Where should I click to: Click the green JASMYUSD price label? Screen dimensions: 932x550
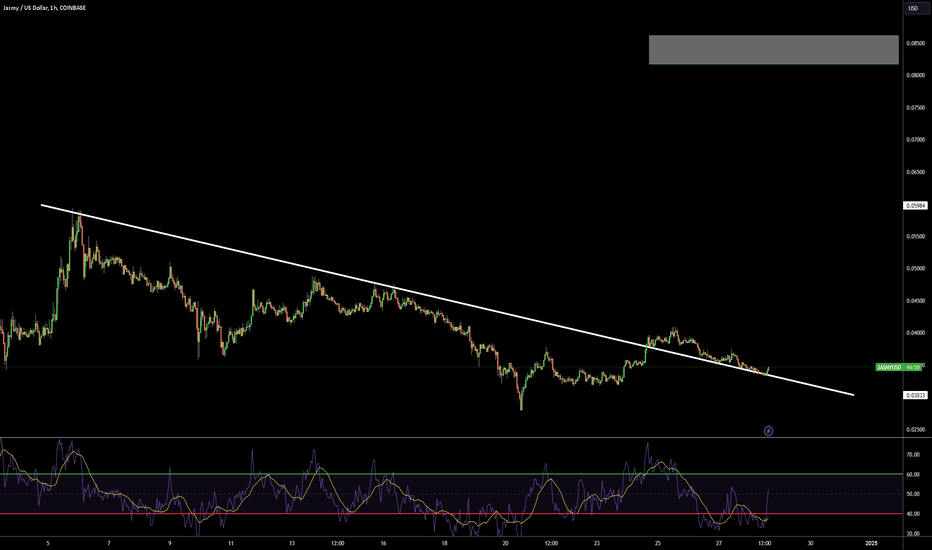899,367
